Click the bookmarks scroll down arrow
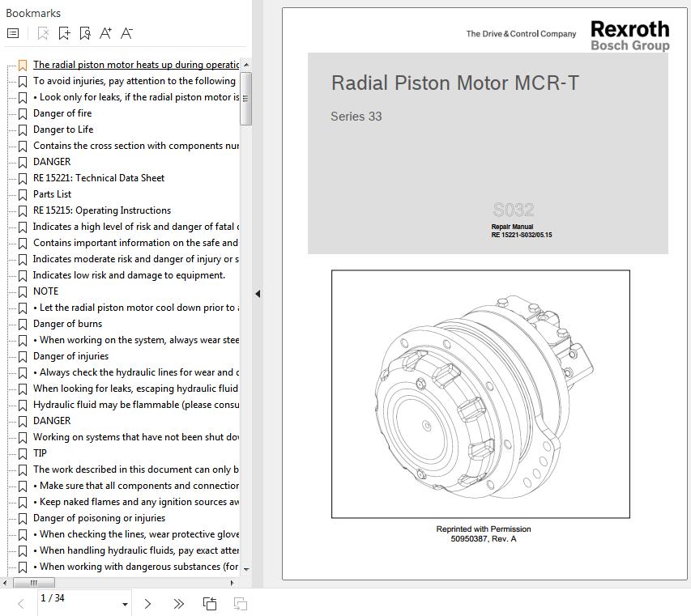Screen dimensions: 691x616 pos(246,569)
